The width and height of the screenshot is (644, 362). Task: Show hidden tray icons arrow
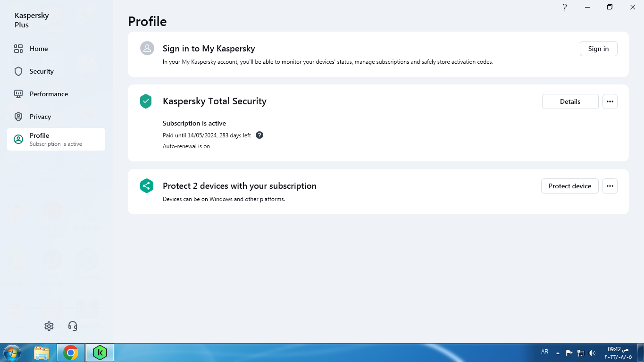point(558,353)
